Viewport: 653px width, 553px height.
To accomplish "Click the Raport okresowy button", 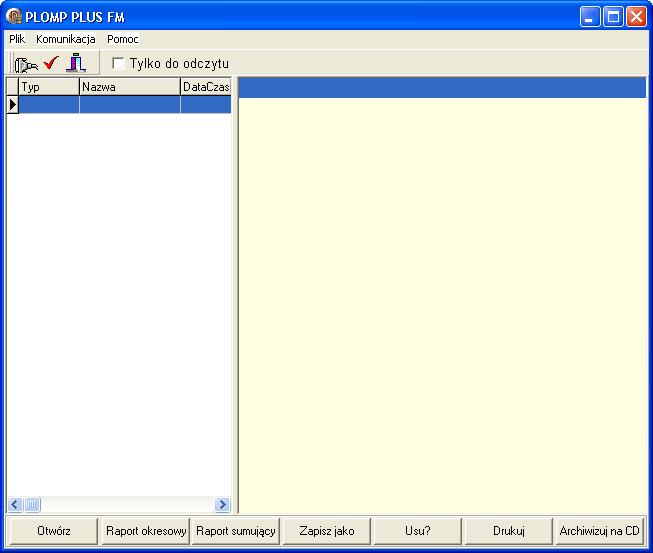I will point(146,531).
